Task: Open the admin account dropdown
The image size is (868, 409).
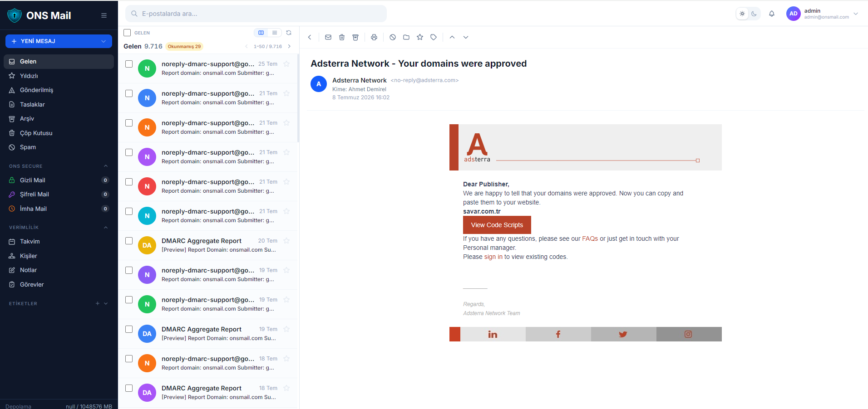Action: pos(856,14)
